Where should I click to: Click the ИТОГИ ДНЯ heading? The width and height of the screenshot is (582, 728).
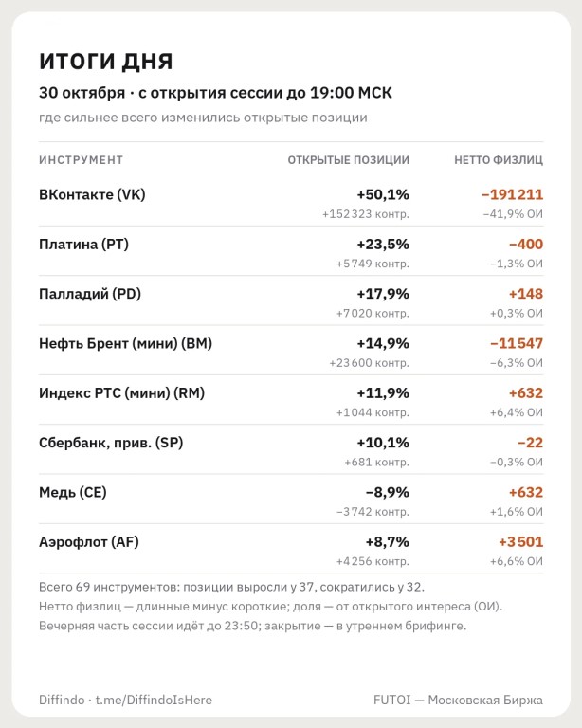(106, 62)
